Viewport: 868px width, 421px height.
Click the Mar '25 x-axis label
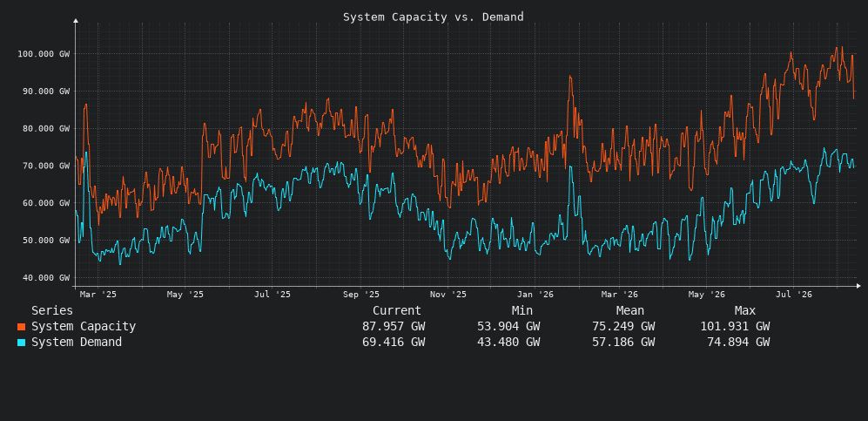pyautogui.click(x=98, y=295)
